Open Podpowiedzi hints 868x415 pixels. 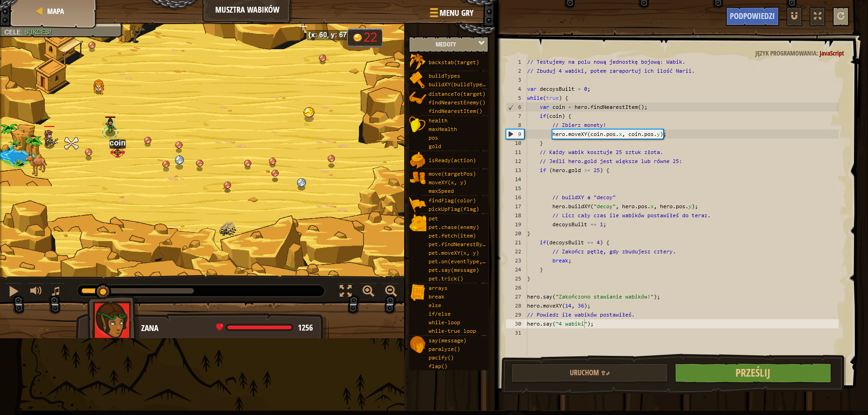tap(752, 16)
